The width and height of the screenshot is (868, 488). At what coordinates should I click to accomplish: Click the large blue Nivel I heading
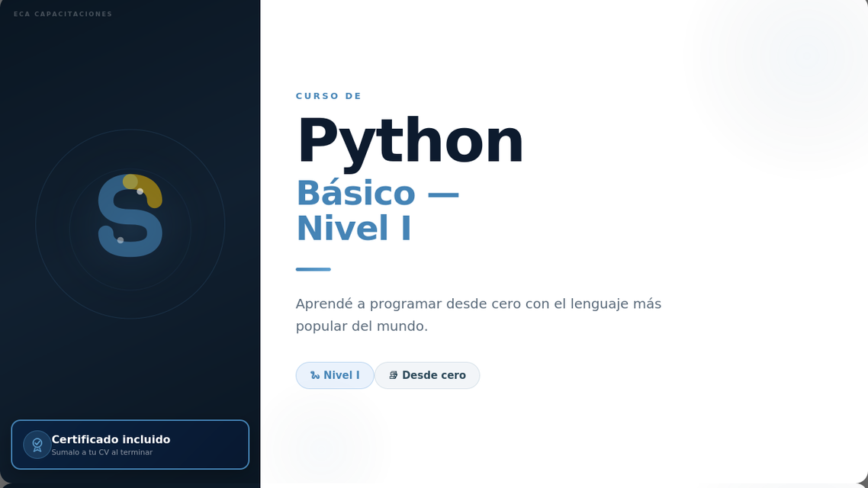pyautogui.click(x=353, y=229)
